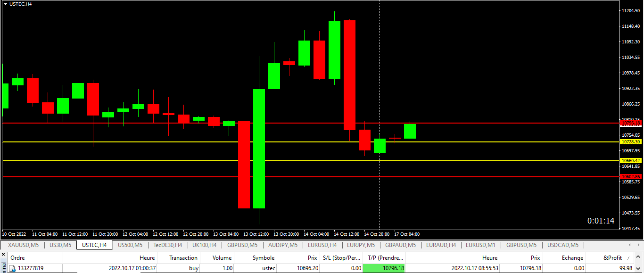This screenshot has height=273, width=644.
Task: Switch to the XAUUSD,M5 chart tab
Action: tap(23, 245)
